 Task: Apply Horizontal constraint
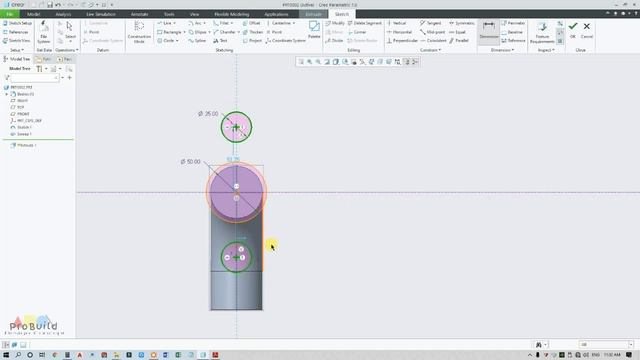399,32
